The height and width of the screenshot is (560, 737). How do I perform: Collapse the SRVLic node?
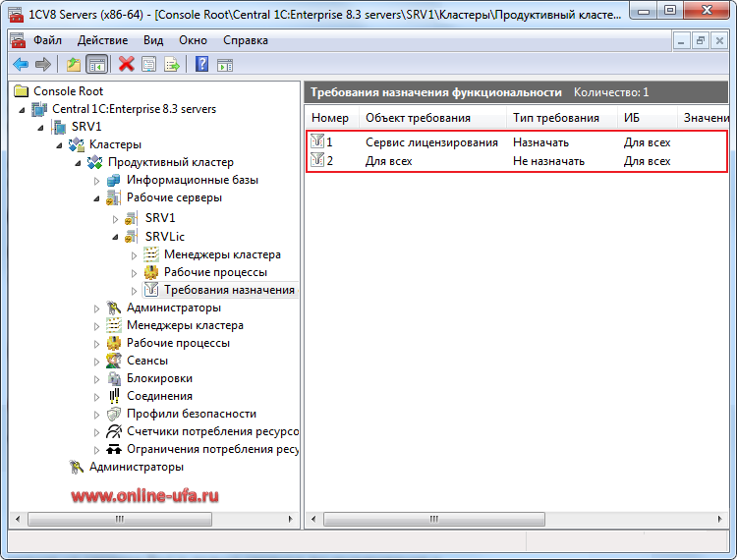116,237
